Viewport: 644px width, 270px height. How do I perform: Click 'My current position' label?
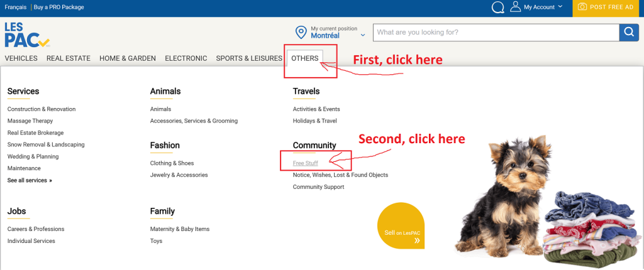tap(334, 29)
